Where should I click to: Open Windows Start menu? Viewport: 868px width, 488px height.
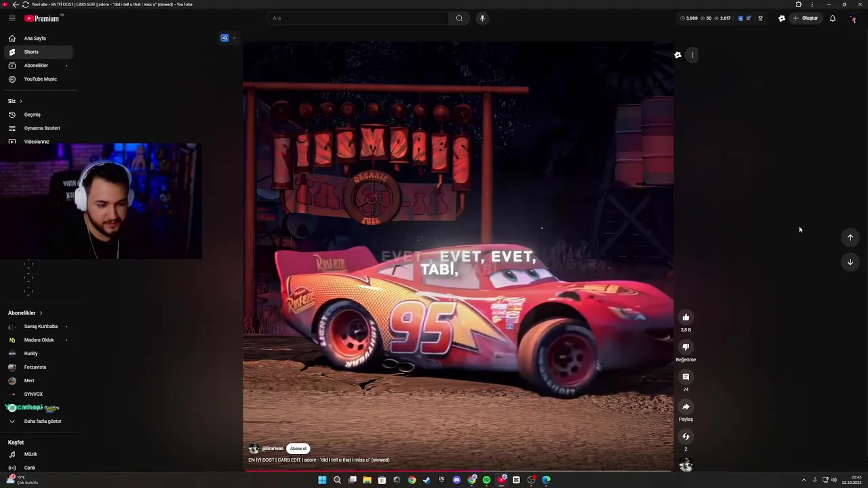click(322, 480)
